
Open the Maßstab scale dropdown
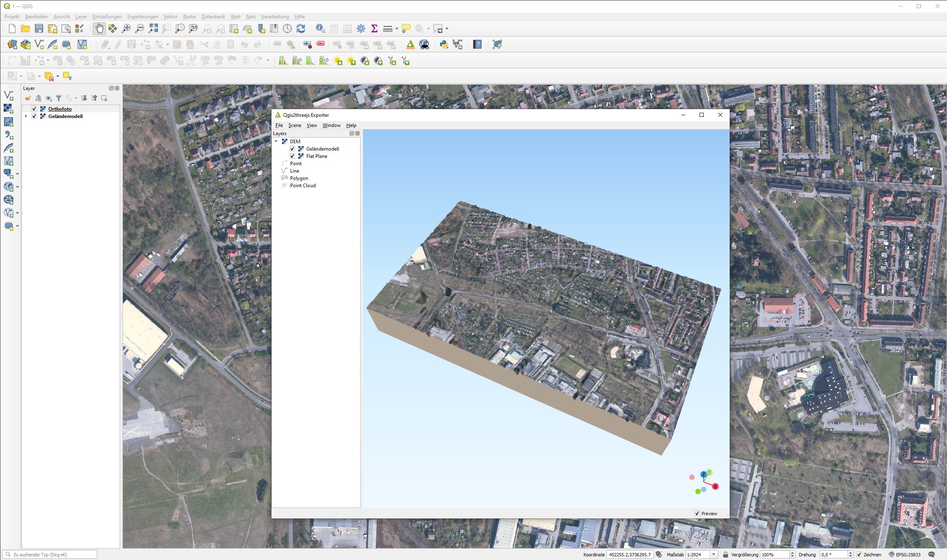point(713,555)
